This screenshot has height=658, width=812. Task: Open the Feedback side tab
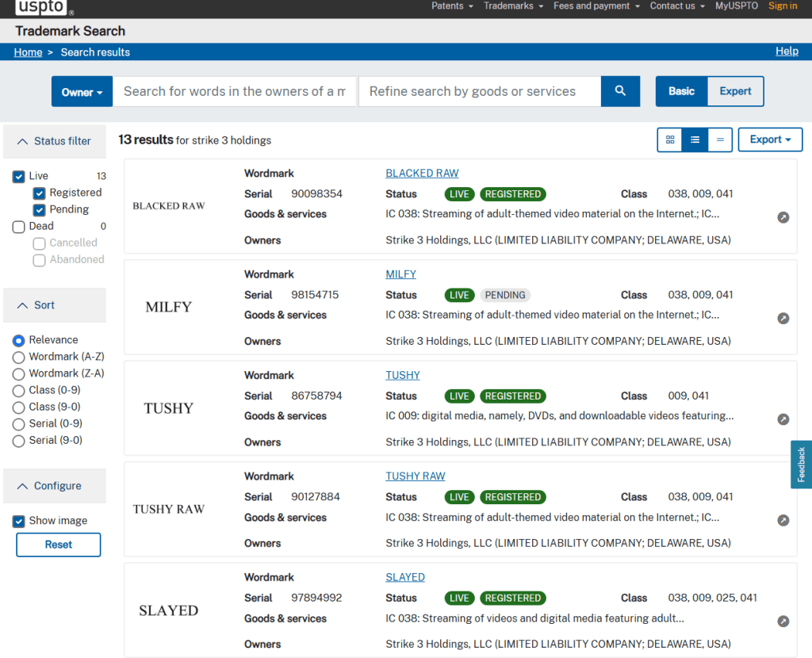[801, 465]
